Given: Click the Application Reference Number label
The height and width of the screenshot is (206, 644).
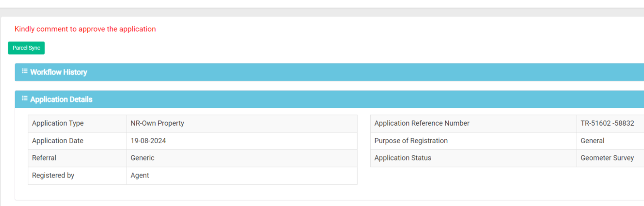Looking at the screenshot, I should click(x=422, y=123).
